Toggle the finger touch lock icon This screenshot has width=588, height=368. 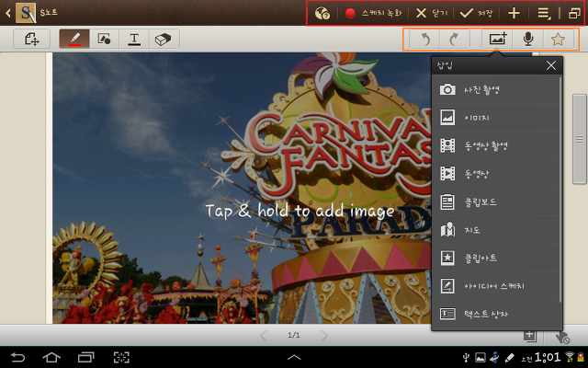[562, 337]
